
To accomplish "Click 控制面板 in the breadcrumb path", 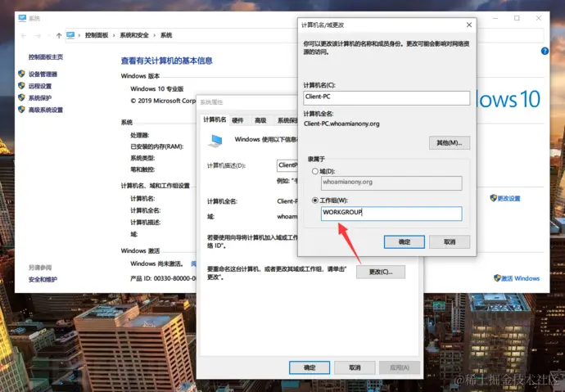I will tap(97, 35).
